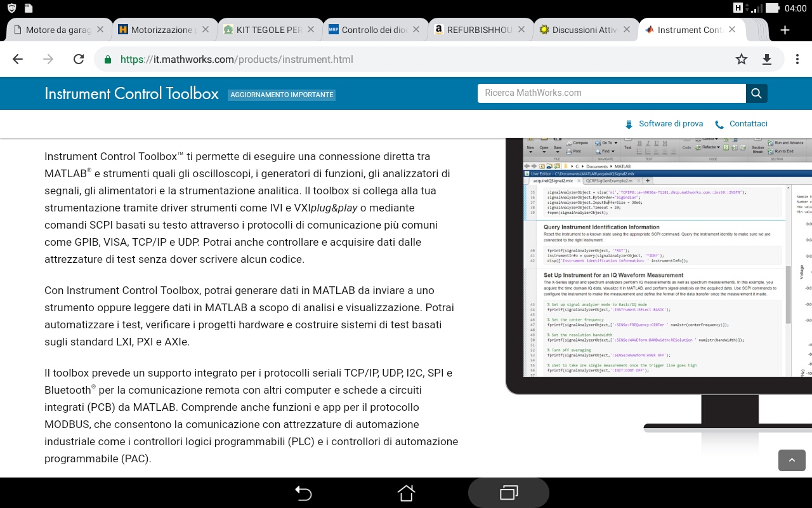Focus the Ricerca MathWorks.com search field
Image resolution: width=812 pixels, height=508 pixels.
[612, 93]
